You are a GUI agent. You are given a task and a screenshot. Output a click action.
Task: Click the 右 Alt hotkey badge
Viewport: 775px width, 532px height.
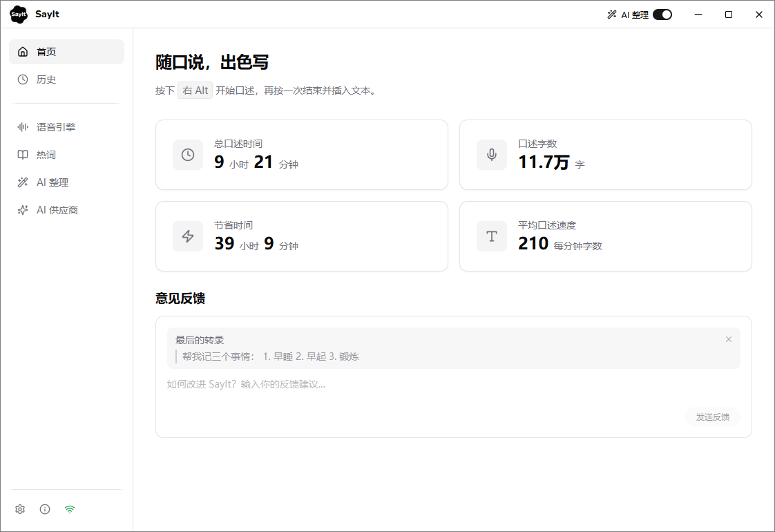click(x=195, y=91)
